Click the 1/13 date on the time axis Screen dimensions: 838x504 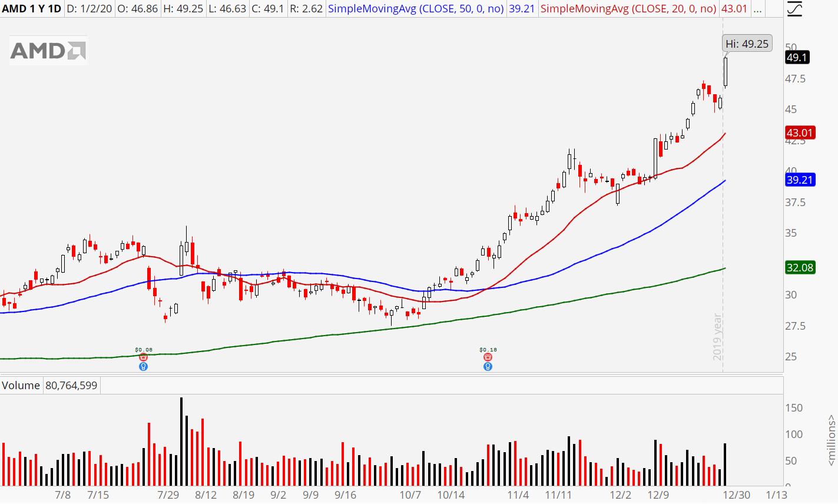point(777,495)
